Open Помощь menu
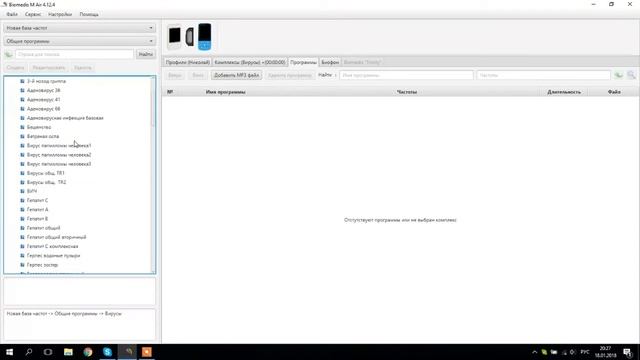The image size is (640, 360). click(89, 14)
